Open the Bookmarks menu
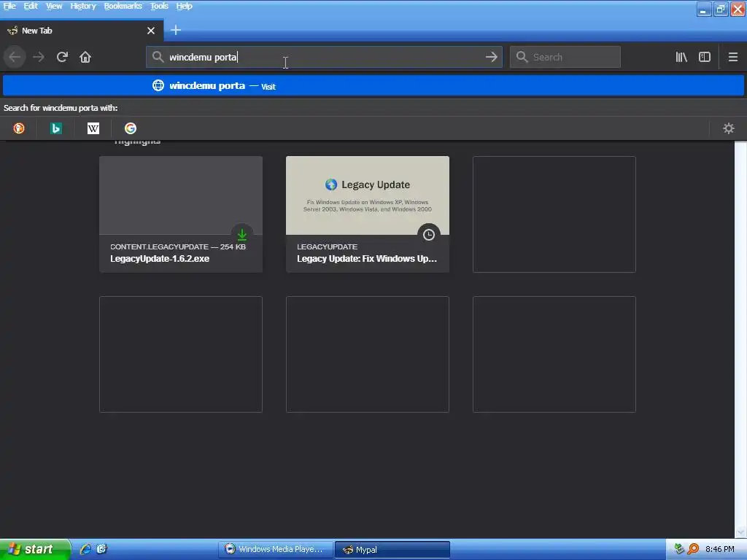The width and height of the screenshot is (747, 560). (x=123, y=6)
